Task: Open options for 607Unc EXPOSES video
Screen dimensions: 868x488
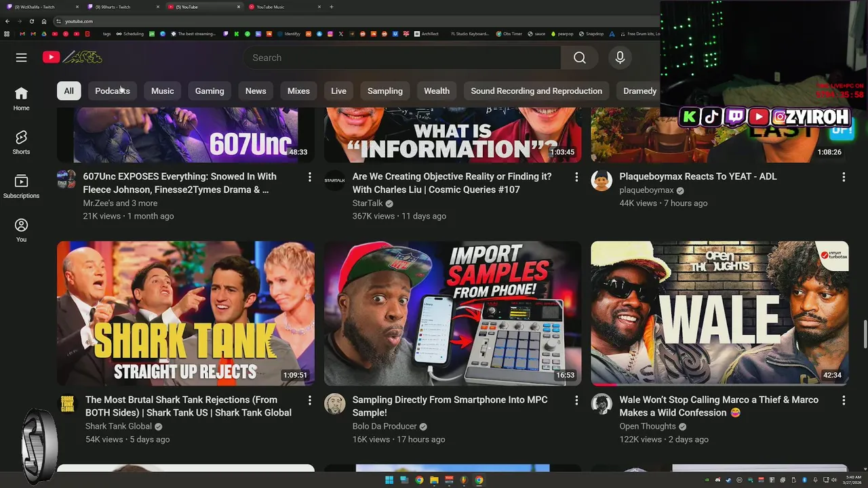Action: pyautogui.click(x=309, y=177)
